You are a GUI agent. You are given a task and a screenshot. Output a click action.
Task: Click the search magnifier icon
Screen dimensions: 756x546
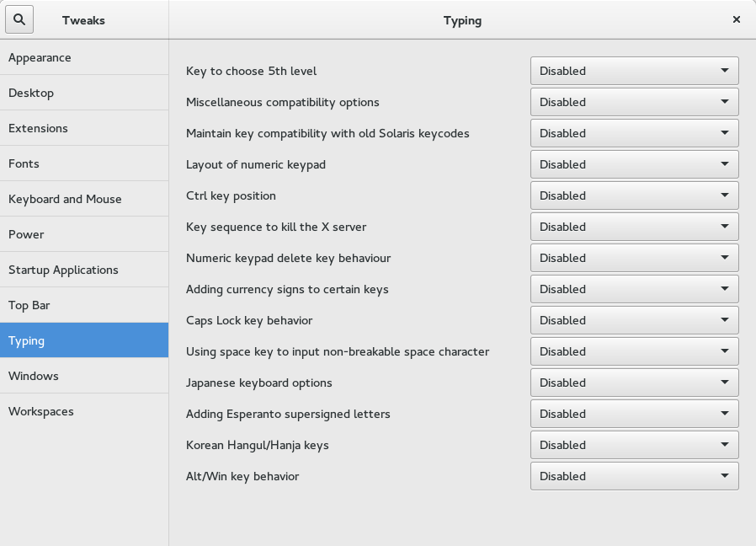point(19,19)
